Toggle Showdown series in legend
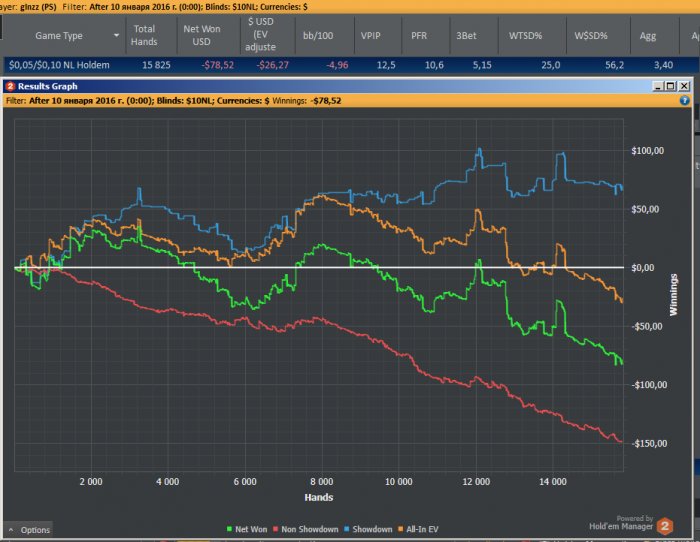 (368, 529)
